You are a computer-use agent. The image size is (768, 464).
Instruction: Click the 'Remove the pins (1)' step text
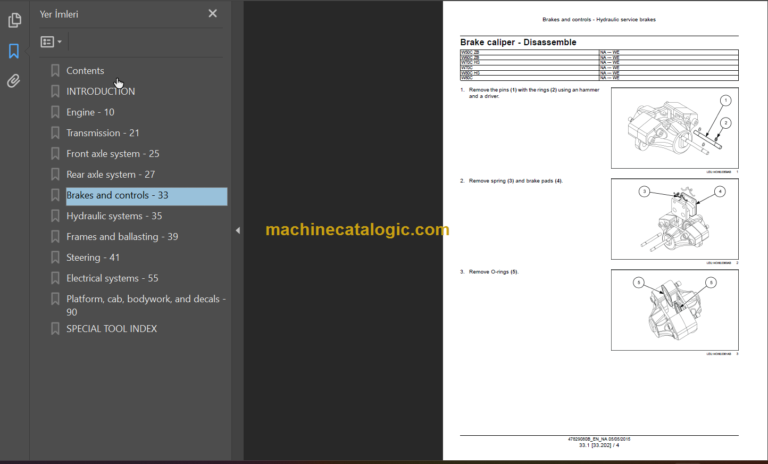534,93
